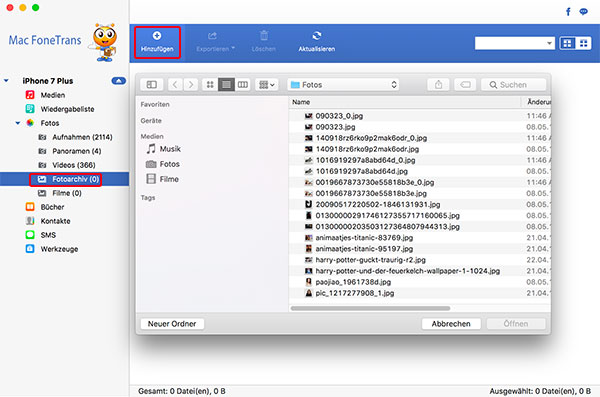Select Videos (366) album
Image resolution: width=600 pixels, height=397 pixels.
(x=74, y=165)
